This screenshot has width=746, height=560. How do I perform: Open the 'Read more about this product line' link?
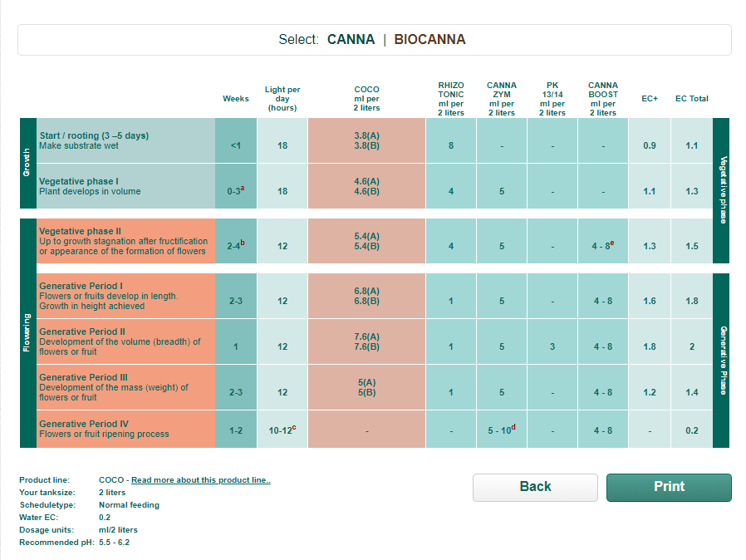pos(201,480)
